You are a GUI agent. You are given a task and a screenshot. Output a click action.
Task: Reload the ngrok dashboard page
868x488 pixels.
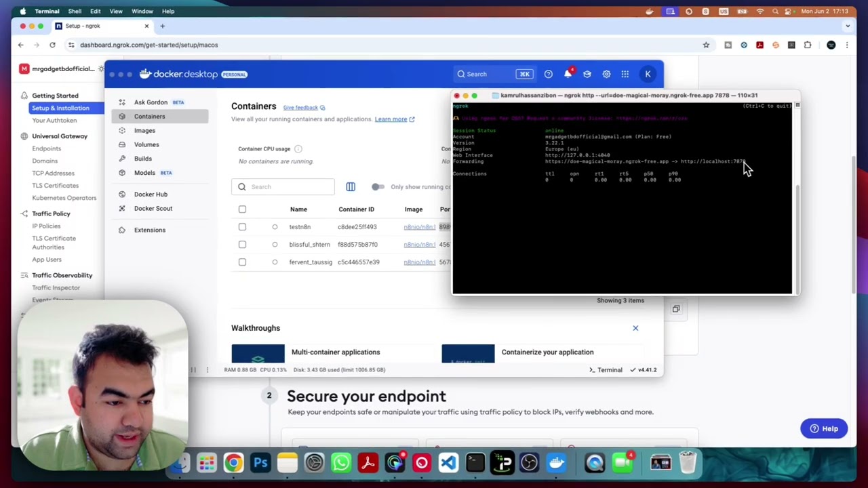[x=52, y=45]
